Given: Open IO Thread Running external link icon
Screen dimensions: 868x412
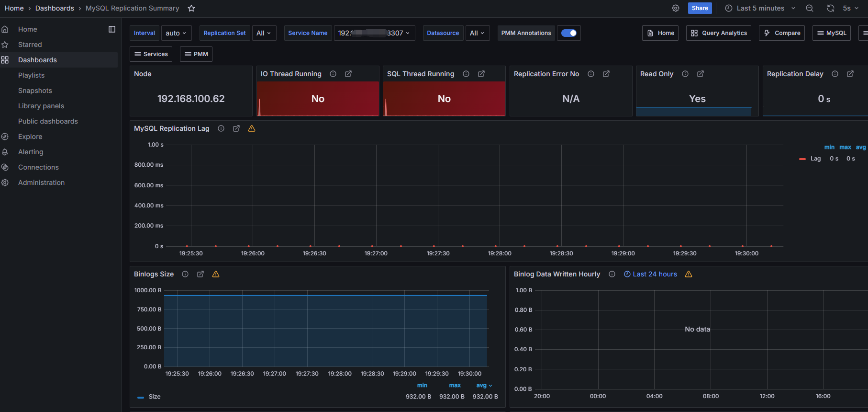Looking at the screenshot, I should coord(348,74).
